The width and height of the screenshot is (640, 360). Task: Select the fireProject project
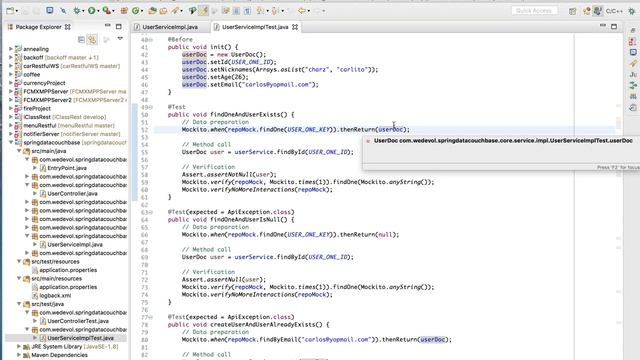click(37, 109)
